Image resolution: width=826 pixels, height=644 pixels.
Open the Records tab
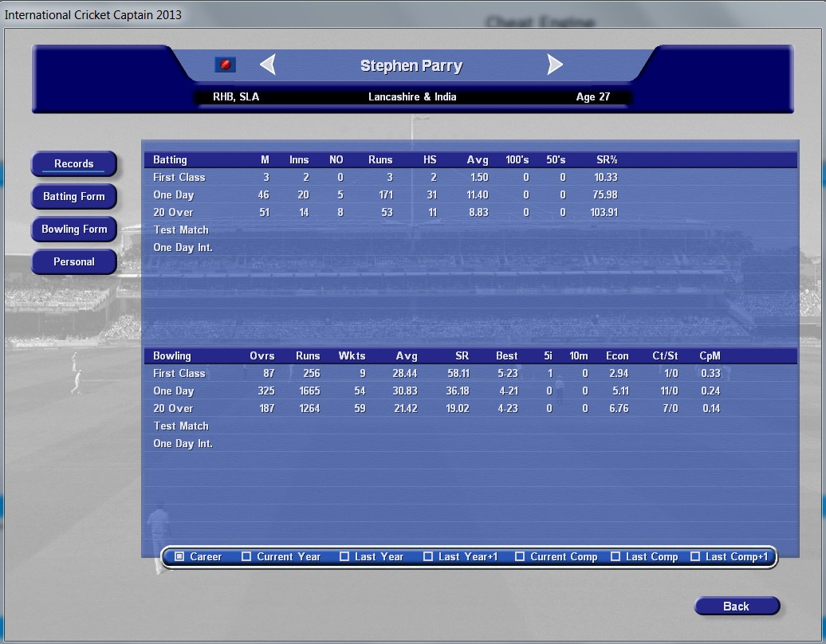click(74, 164)
